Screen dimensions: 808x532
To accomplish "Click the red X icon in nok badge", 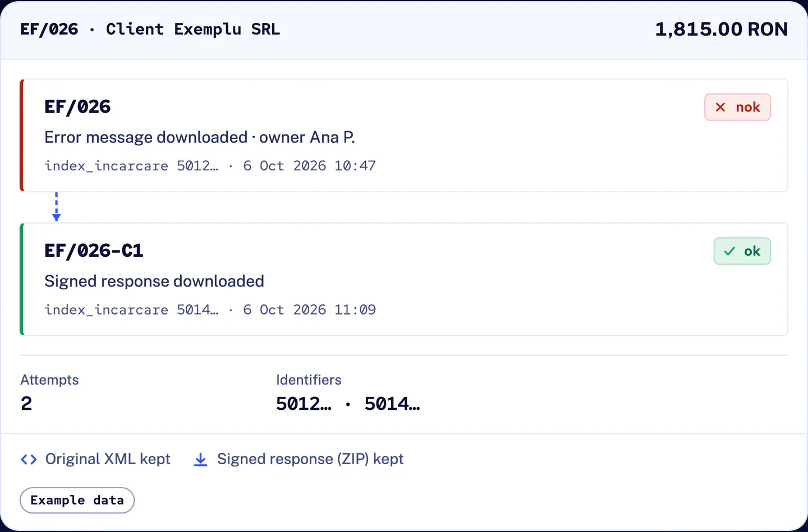I will click(x=720, y=107).
